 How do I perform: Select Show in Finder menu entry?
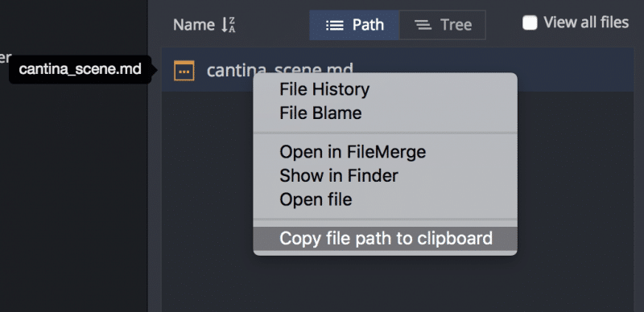click(x=339, y=176)
